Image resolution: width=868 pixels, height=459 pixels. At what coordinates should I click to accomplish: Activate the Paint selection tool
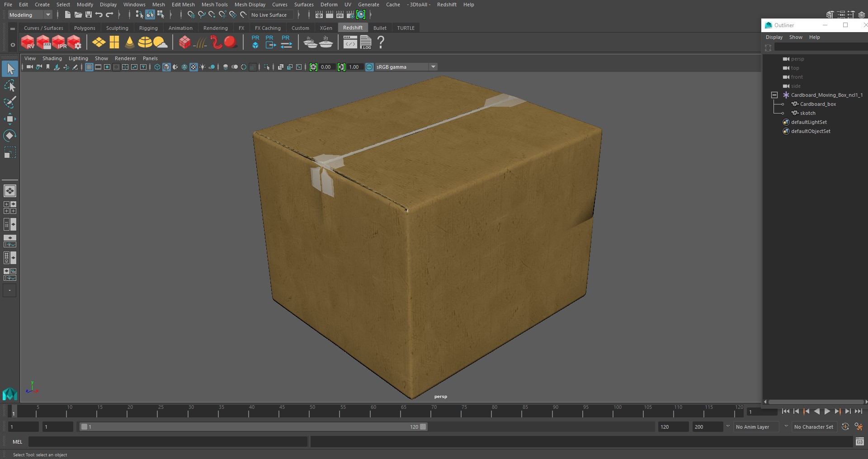tap(10, 103)
